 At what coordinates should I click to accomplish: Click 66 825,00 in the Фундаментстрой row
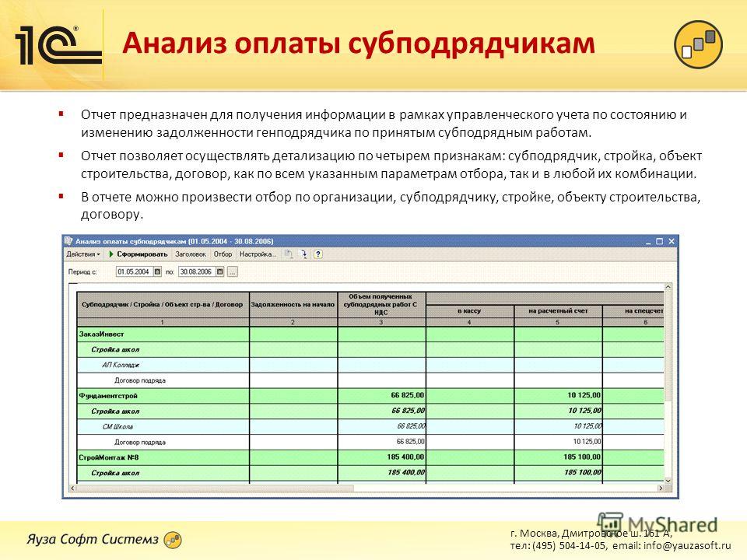pos(407,395)
